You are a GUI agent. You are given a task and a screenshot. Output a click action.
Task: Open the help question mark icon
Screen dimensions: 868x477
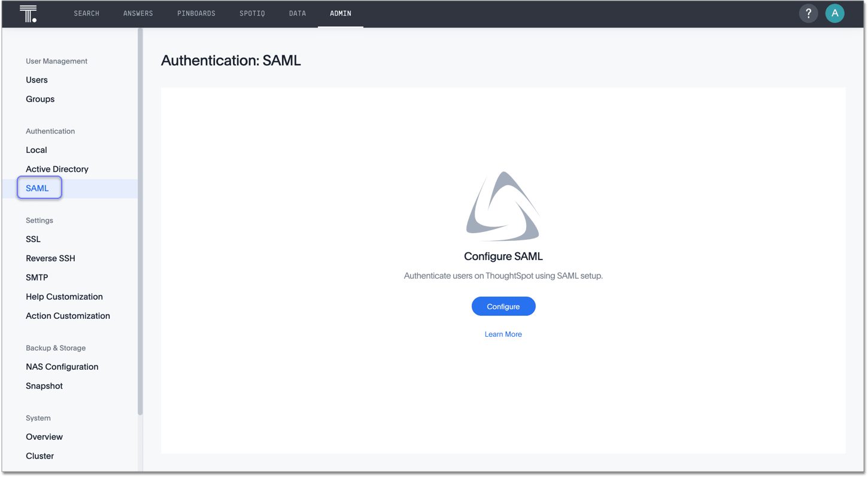808,13
